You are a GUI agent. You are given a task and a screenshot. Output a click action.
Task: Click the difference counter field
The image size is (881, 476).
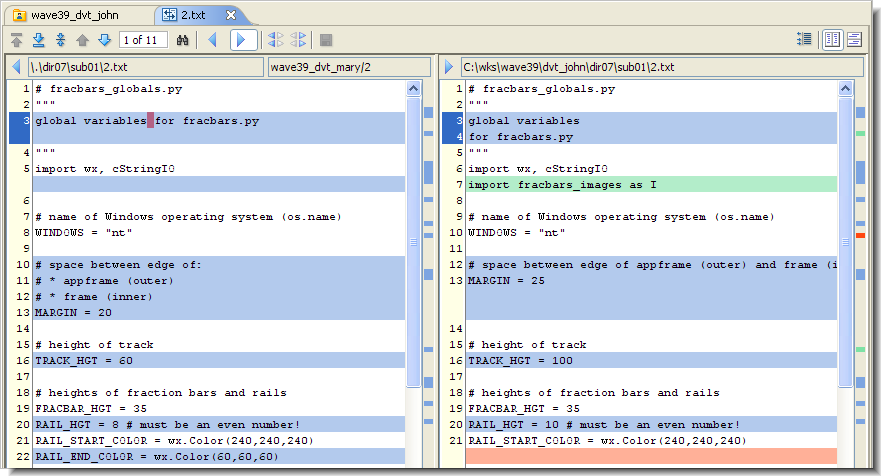point(144,40)
